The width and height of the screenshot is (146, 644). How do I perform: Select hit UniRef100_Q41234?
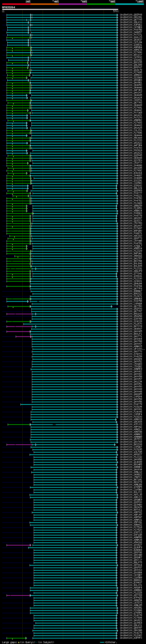(x=131, y=382)
